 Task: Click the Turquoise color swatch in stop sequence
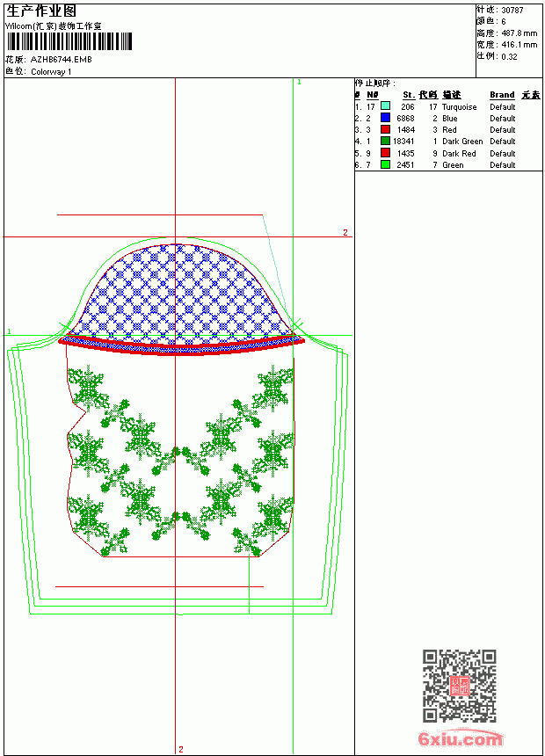[x=385, y=106]
